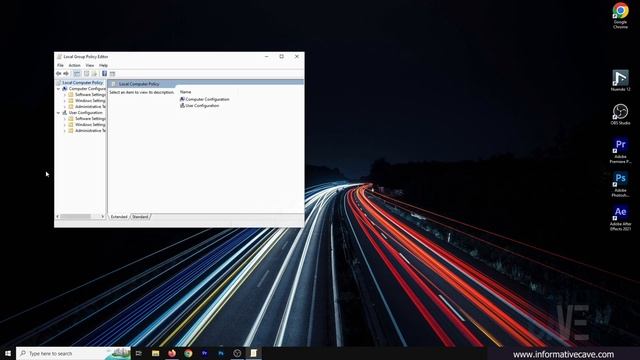The height and width of the screenshot is (360, 640).
Task: Click the tree pane horizontal scrollbar thumb
Action: tap(76, 217)
